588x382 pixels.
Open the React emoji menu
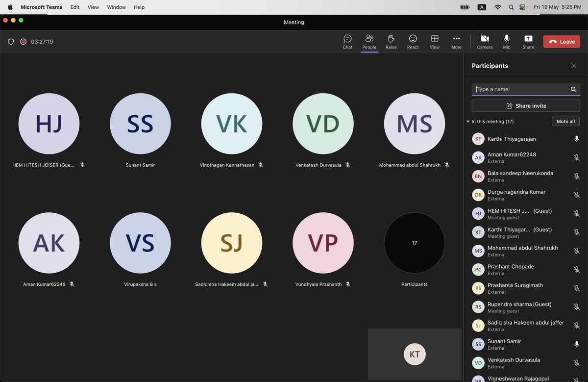pos(413,42)
